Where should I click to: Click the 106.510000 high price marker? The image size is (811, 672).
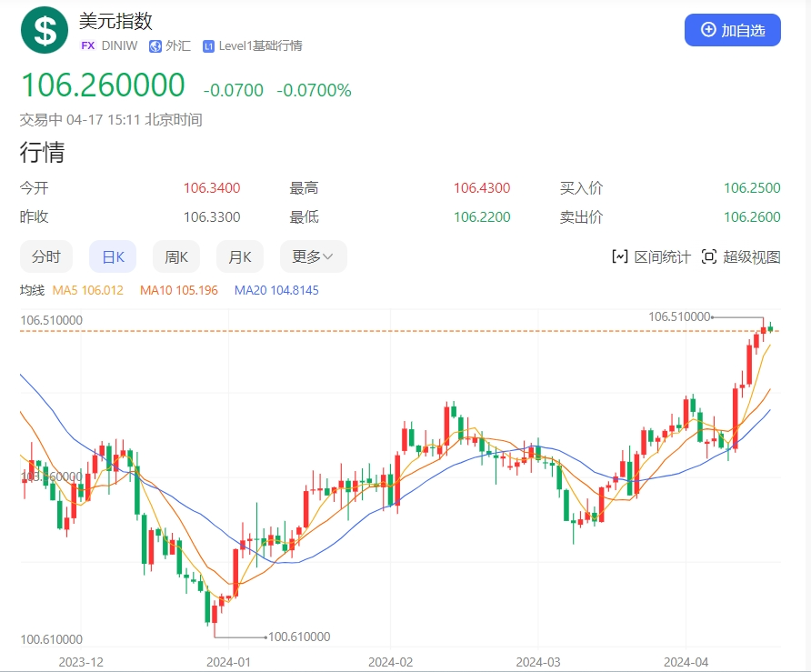coord(678,316)
